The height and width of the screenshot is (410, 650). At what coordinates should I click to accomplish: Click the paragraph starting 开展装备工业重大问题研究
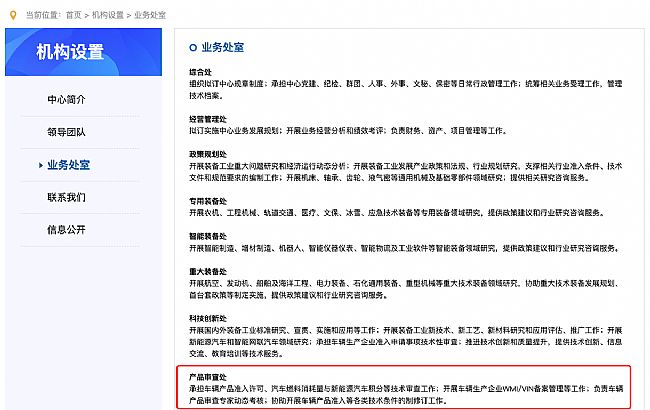pos(406,172)
